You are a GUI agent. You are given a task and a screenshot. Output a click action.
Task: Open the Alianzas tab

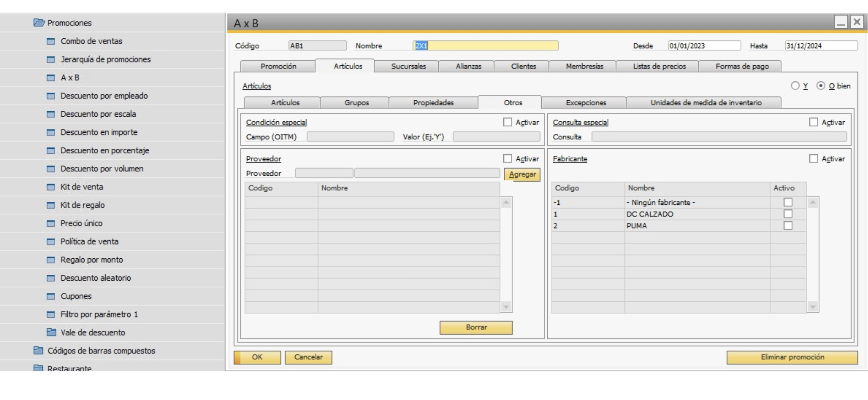click(468, 66)
